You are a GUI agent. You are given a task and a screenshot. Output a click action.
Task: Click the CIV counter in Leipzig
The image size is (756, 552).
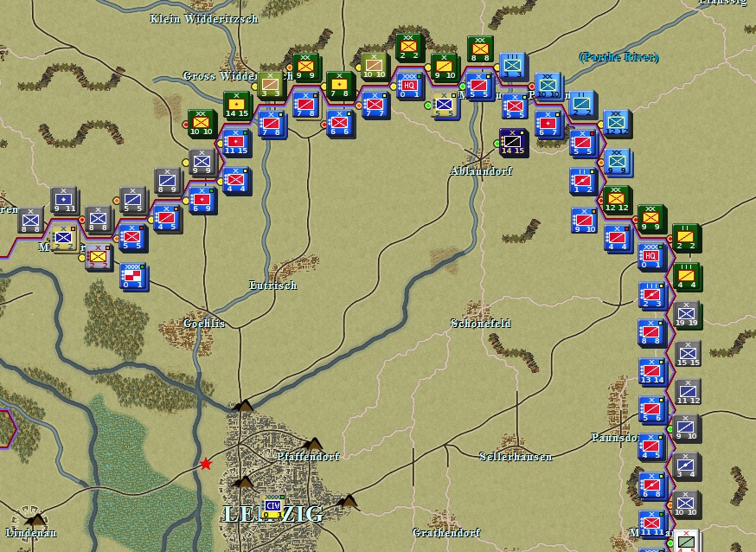(272, 506)
